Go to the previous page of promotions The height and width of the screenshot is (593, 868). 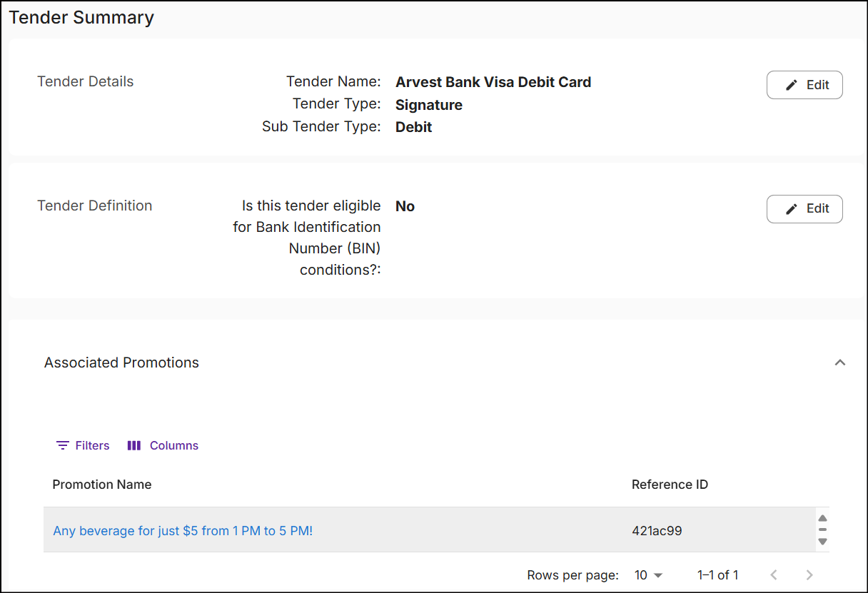774,575
